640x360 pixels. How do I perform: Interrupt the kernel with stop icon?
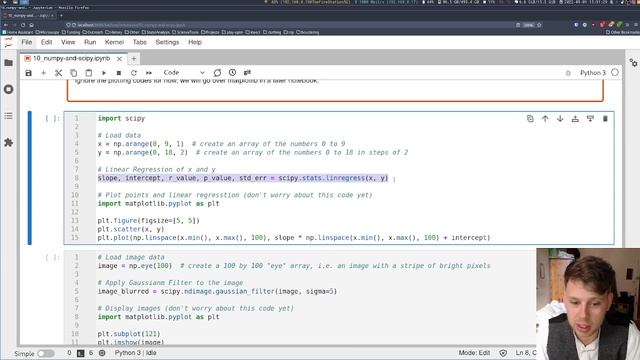click(x=119, y=73)
